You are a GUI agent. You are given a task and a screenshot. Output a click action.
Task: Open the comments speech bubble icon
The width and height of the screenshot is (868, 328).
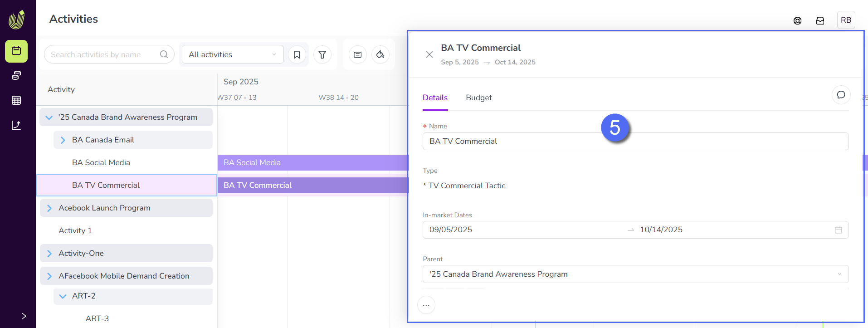click(x=841, y=95)
